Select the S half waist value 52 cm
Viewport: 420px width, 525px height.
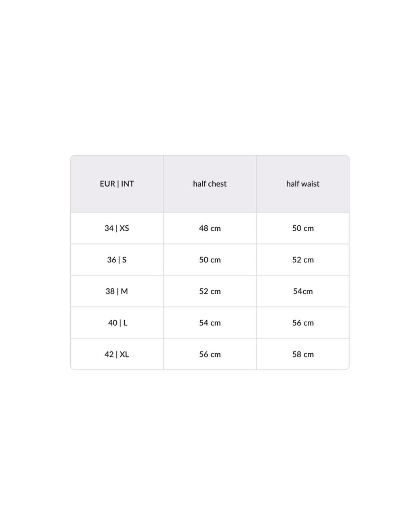(303, 260)
